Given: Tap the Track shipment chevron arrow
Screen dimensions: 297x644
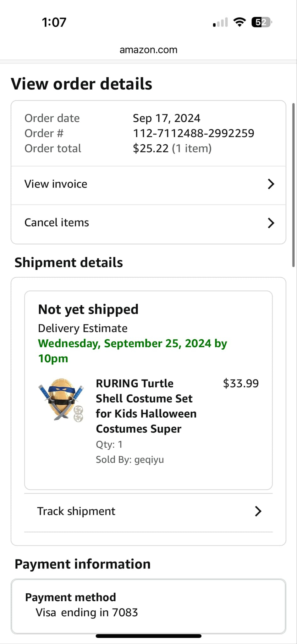Looking at the screenshot, I should (x=258, y=512).
